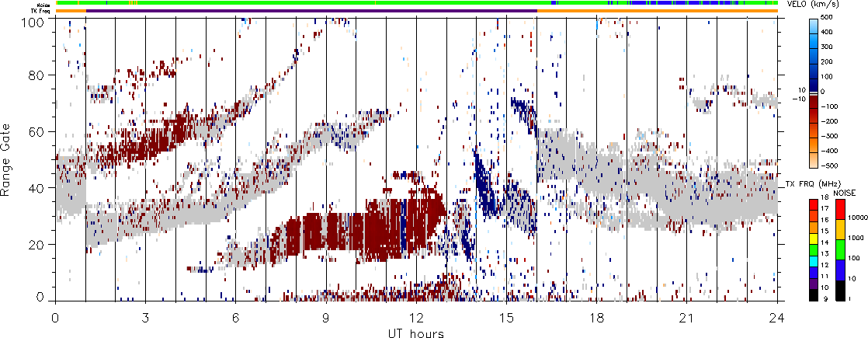The width and height of the screenshot is (868, 338).
Task: Click "10000" in the NOISE legend
Action: [857, 219]
